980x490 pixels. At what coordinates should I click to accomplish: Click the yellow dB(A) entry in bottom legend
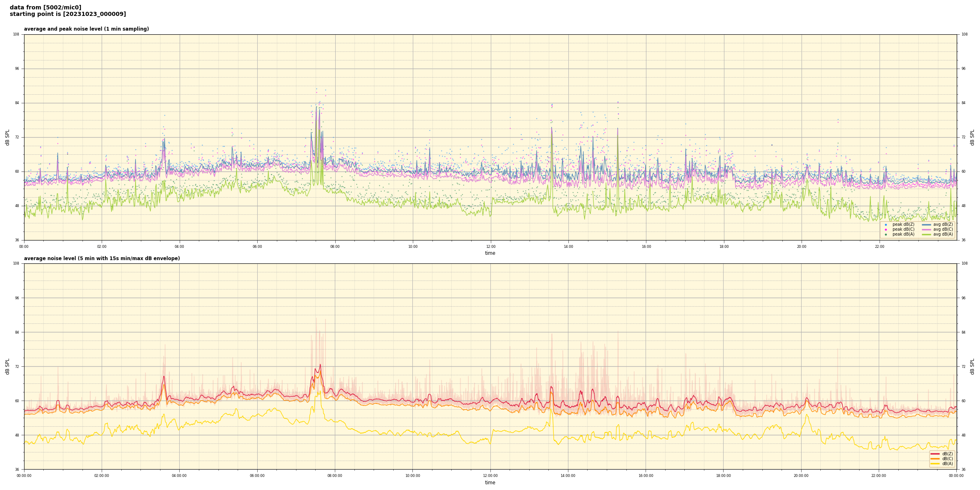coord(935,463)
